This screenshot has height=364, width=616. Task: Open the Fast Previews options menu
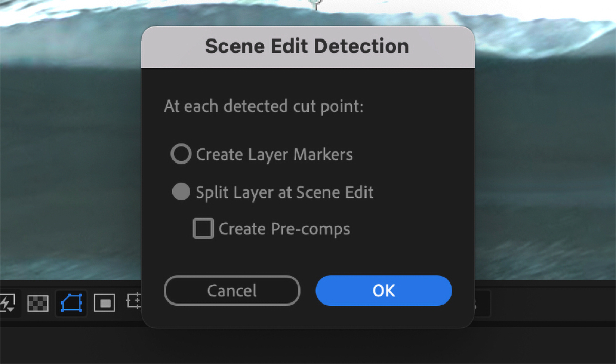tap(8, 303)
